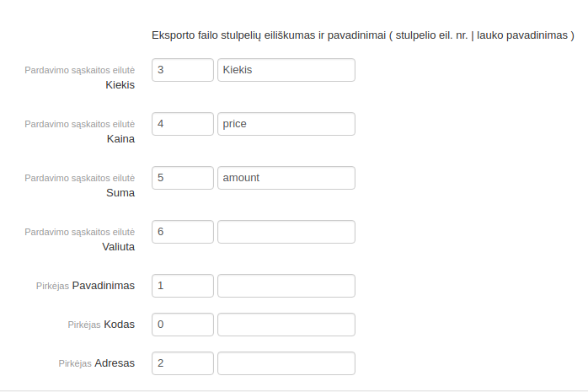Select the empty Pirkėjas Kodas name field
The width and height of the screenshot is (588, 392).
tap(286, 325)
